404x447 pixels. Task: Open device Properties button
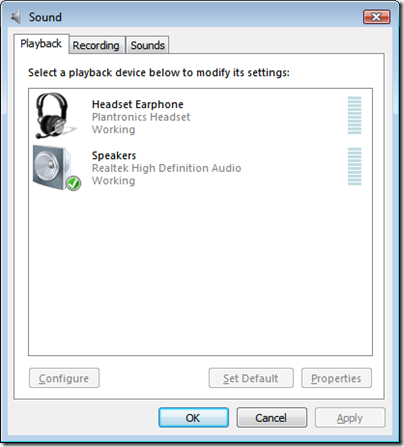(x=336, y=378)
